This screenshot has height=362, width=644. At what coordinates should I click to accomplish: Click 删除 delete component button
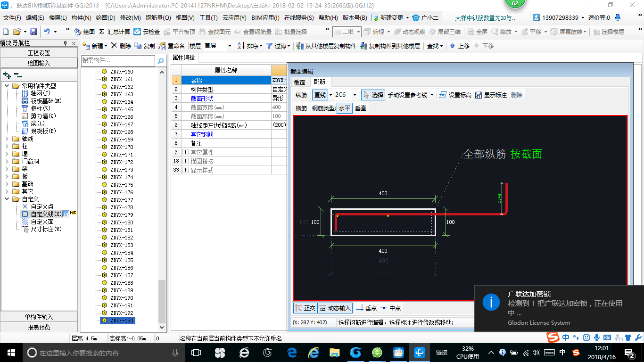click(x=121, y=46)
